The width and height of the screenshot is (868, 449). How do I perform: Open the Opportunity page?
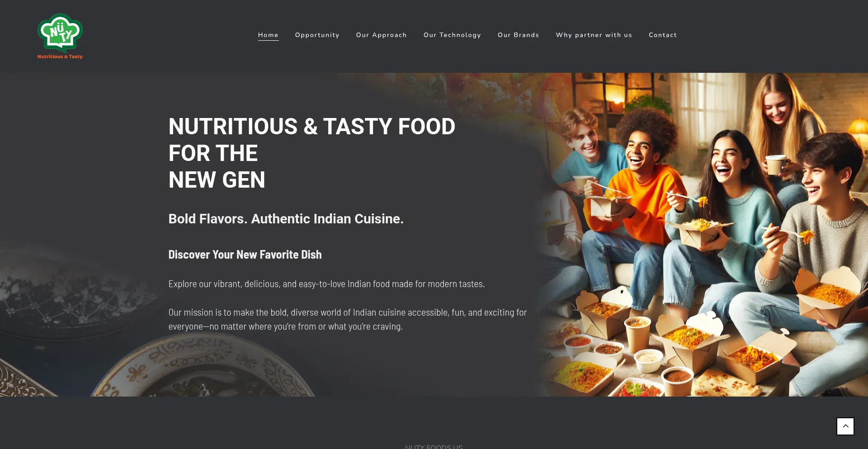click(x=317, y=35)
